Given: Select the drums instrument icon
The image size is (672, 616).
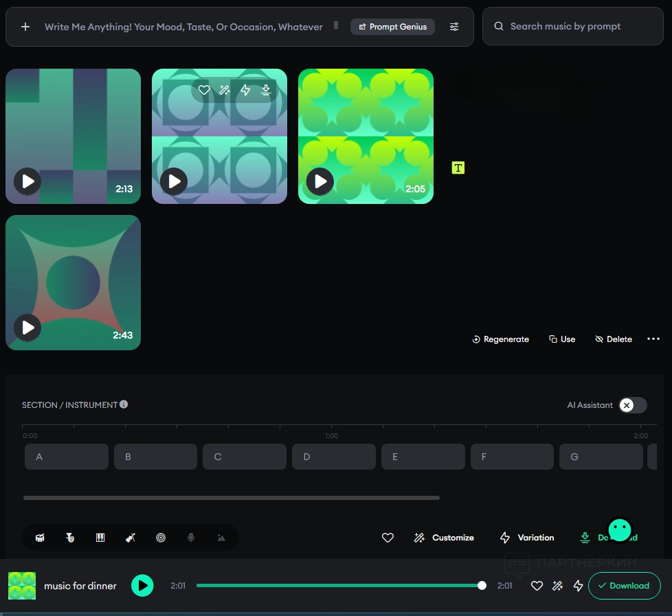Looking at the screenshot, I should point(41,538).
